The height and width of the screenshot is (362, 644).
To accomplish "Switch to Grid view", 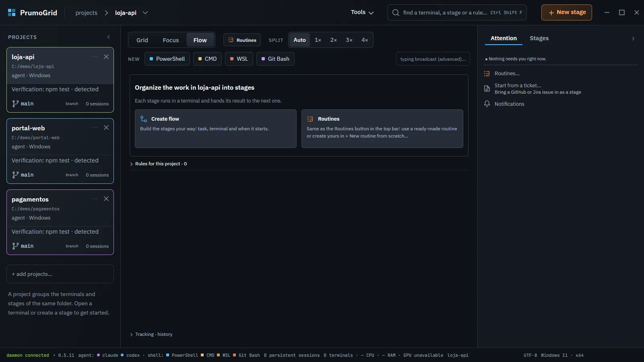I will click(x=142, y=40).
